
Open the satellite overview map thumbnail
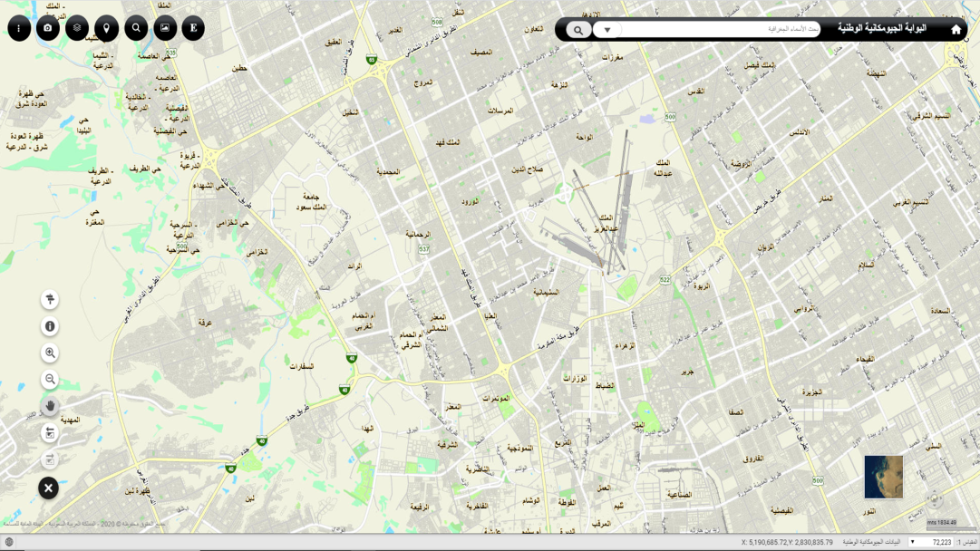point(883,478)
